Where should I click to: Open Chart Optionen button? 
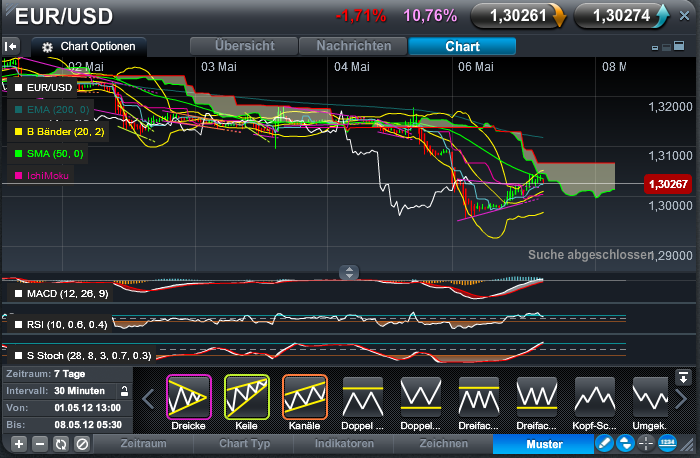88,46
